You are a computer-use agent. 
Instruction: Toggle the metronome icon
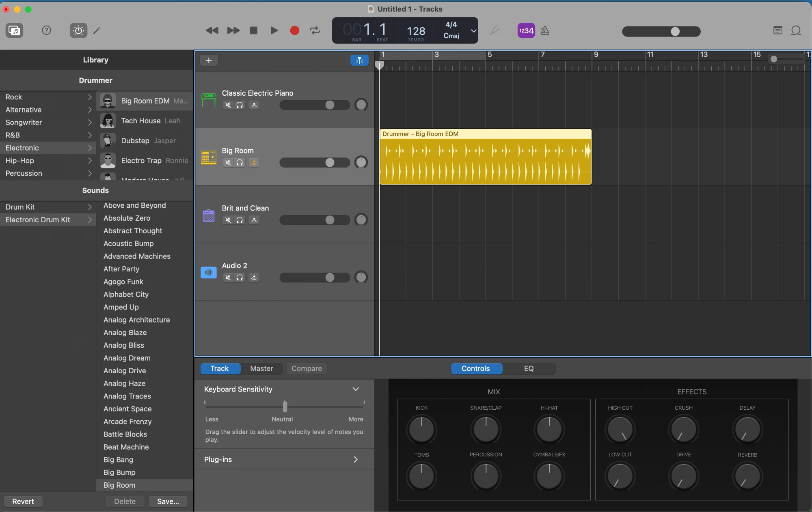[545, 30]
